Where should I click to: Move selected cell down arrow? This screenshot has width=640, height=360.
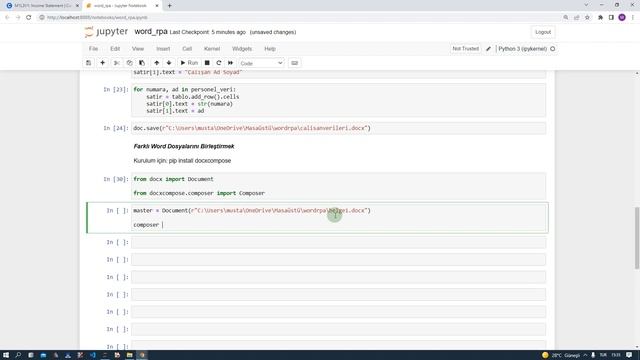tap(169, 63)
